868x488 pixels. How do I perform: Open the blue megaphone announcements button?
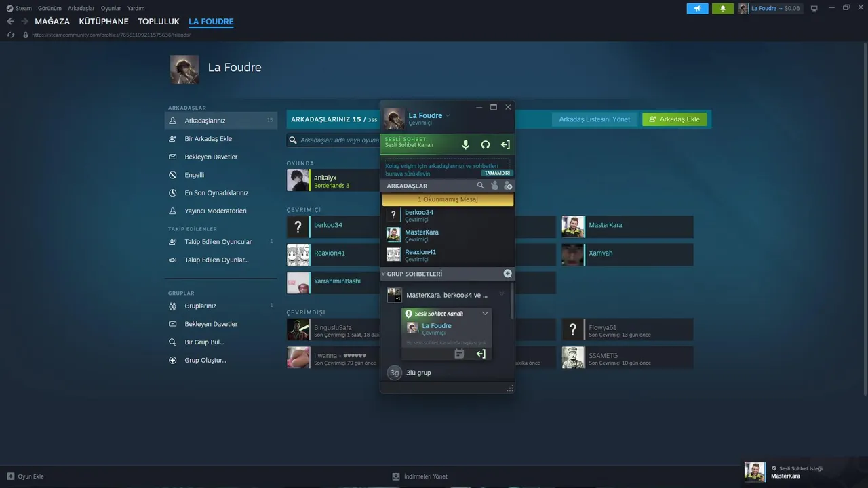(x=697, y=8)
